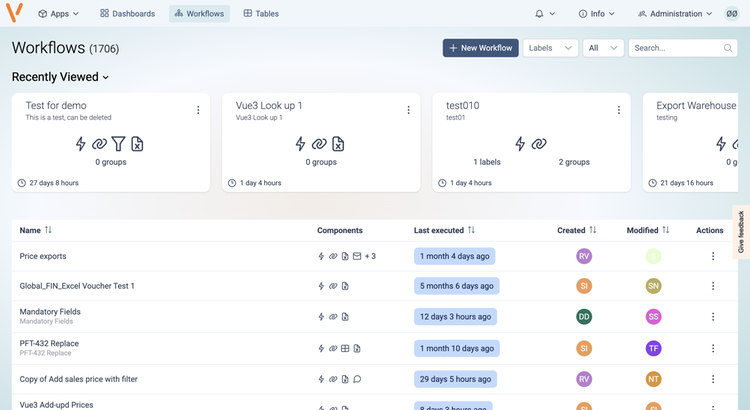Open actions menu for Copy of Add sales price row
Image resolution: width=750 pixels, height=410 pixels.
(713, 379)
